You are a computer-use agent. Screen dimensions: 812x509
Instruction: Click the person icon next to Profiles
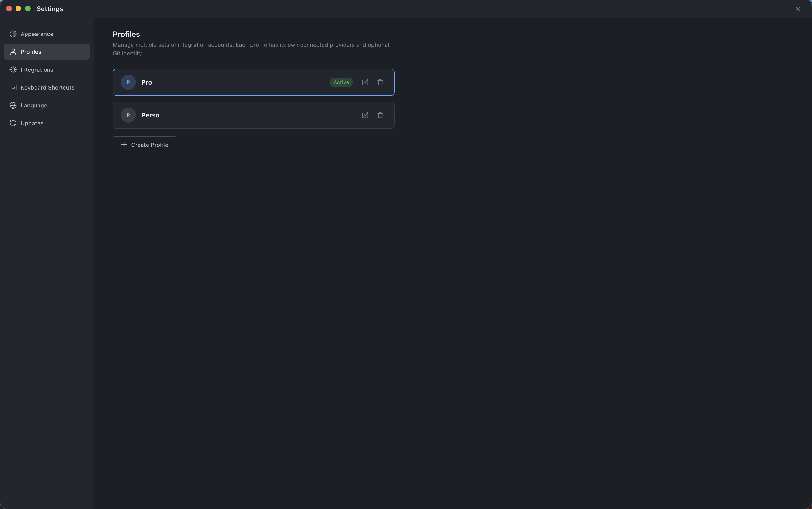pos(13,51)
